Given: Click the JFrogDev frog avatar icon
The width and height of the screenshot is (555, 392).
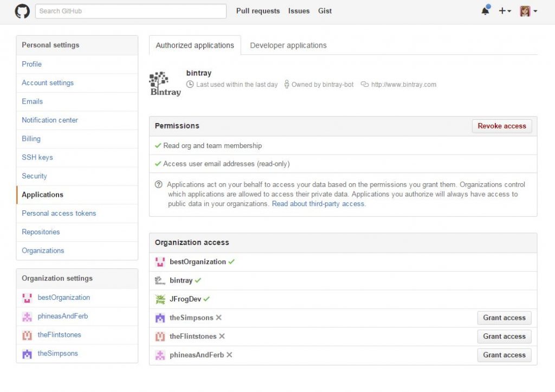Looking at the screenshot, I should tap(160, 299).
